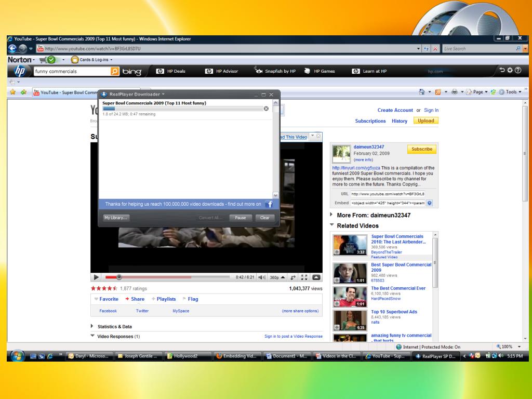Play the YouTube video
Screen dimensions: 532x399
(x=96, y=277)
